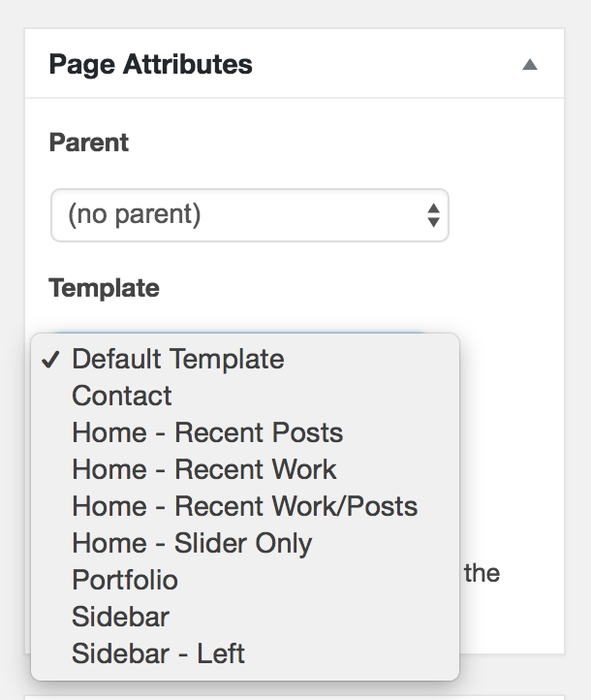Select Home - Recent Work/Posts template
591x700 pixels.
coord(245,506)
